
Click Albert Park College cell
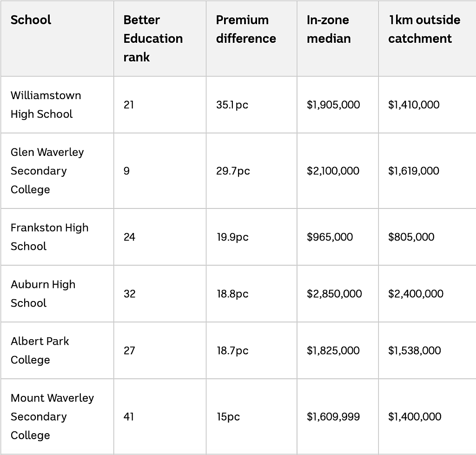coord(40,350)
